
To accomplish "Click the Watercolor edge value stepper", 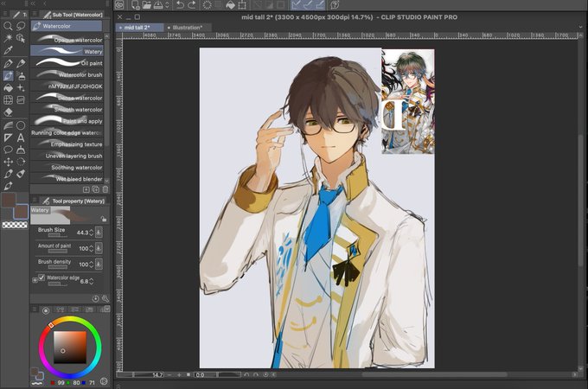I will (91, 281).
